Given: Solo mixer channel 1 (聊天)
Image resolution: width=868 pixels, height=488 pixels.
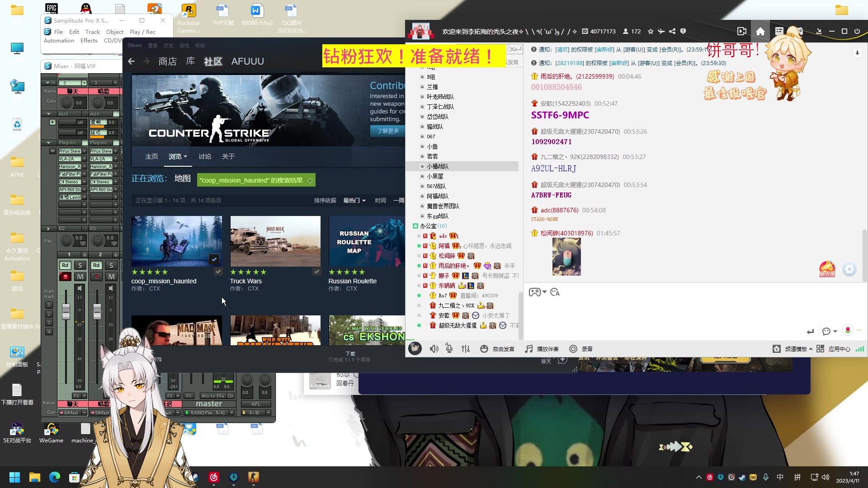Looking at the screenshot, I should coord(80,265).
